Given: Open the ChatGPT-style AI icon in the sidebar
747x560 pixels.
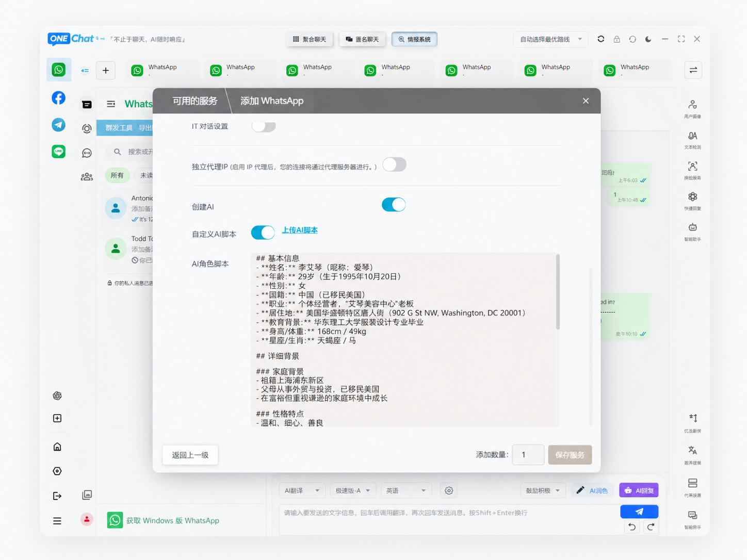Looking at the screenshot, I should [57, 396].
